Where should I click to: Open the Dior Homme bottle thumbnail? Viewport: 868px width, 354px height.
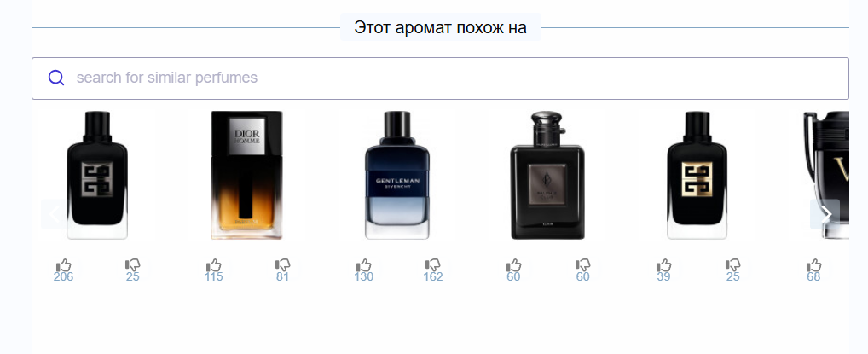(247, 175)
